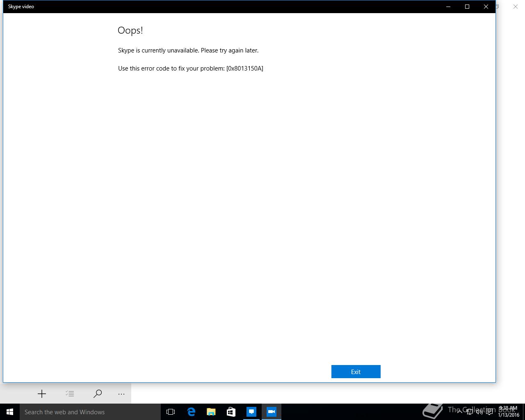Viewport: 525px width, 420px height.
Task: Open the three-dots more menu in command bar
Action: (121, 394)
